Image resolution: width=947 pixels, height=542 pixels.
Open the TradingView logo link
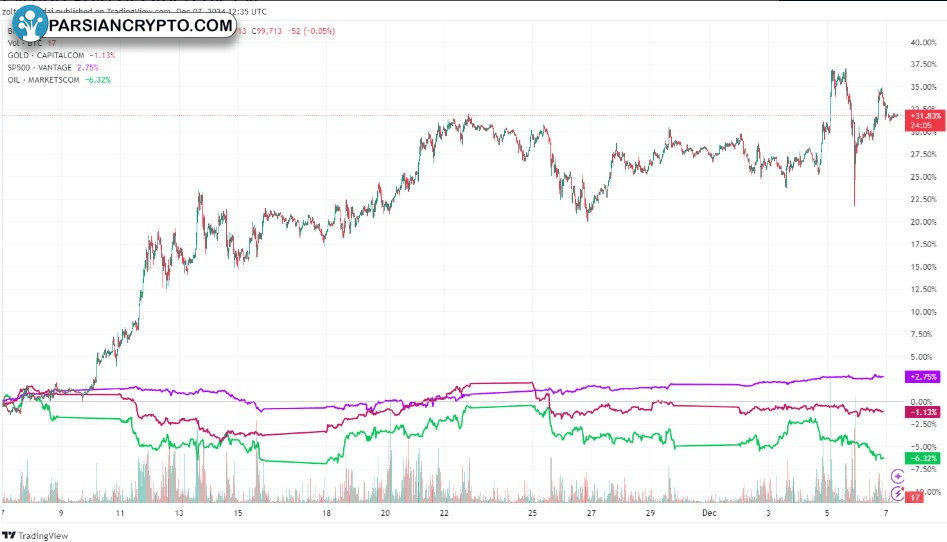35,535
